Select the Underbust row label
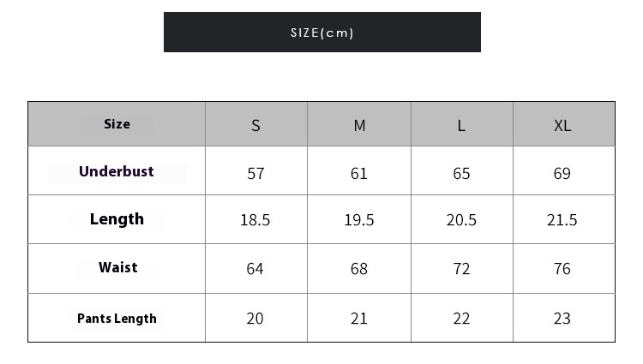The image size is (643, 364). point(117,170)
